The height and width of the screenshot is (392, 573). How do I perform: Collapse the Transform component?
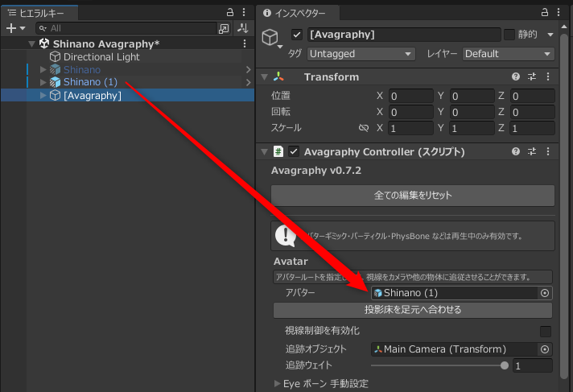(264, 76)
